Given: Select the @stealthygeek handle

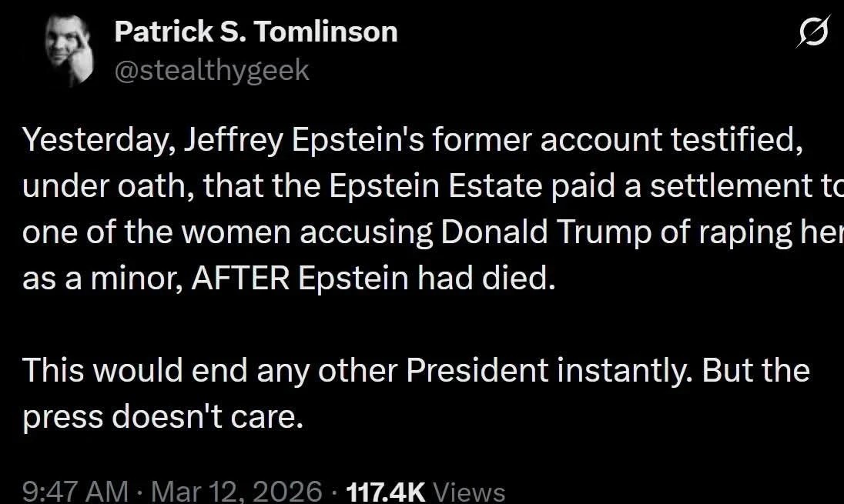Looking at the screenshot, I should [x=211, y=70].
